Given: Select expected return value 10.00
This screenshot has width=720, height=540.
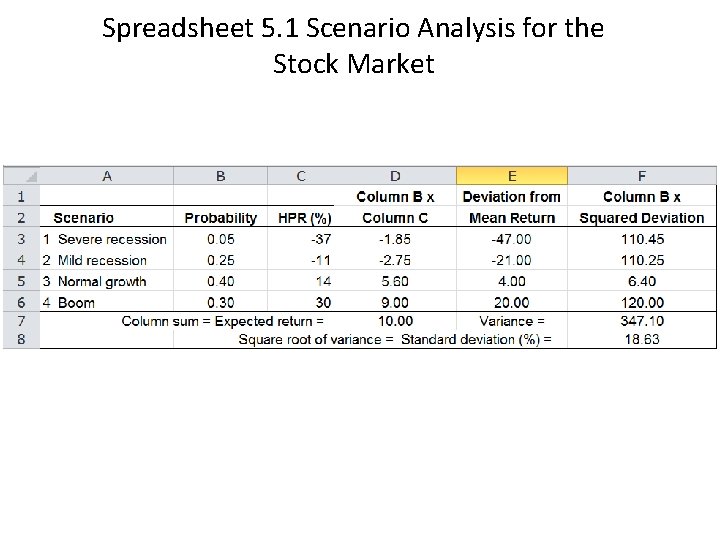Looking at the screenshot, I should coord(395,321).
